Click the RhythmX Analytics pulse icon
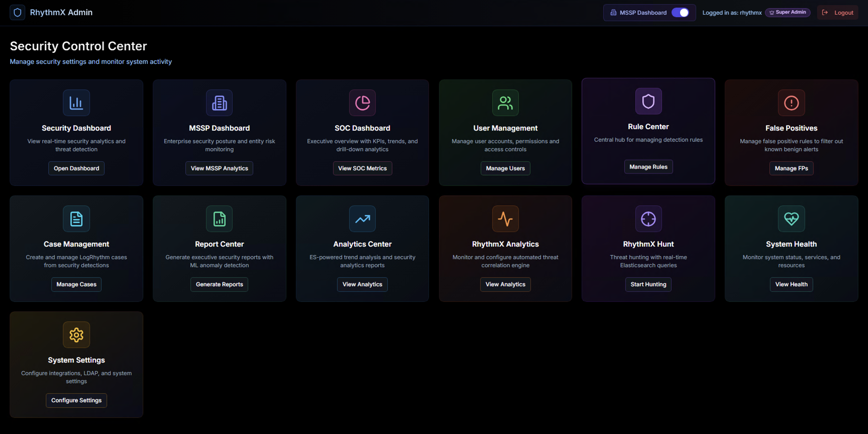The image size is (868, 434). (x=505, y=219)
